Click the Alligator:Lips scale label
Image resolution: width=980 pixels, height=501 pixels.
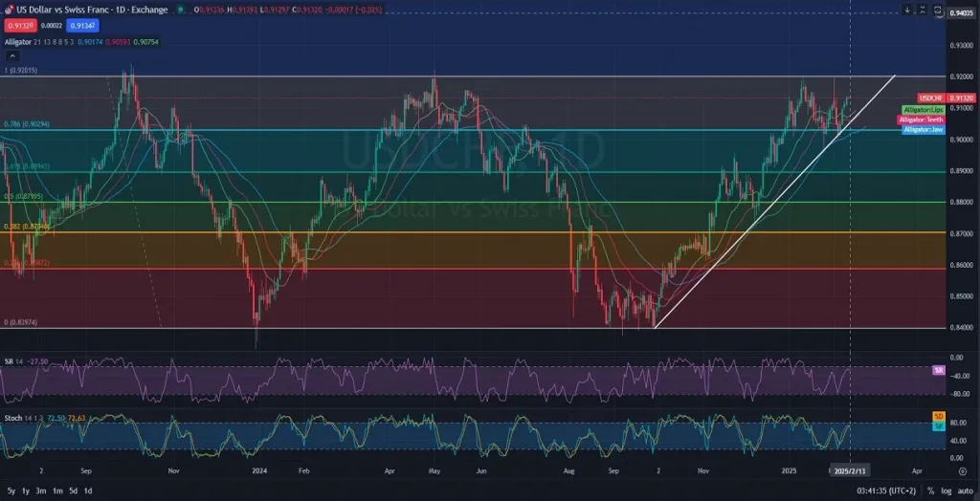[x=924, y=109]
